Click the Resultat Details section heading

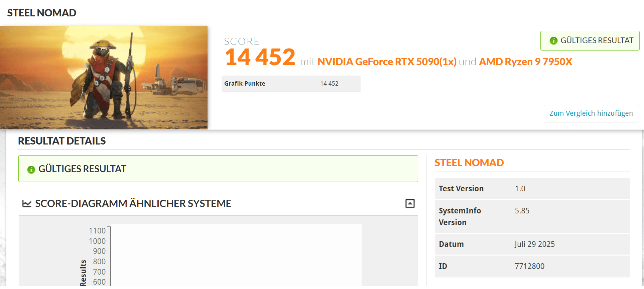pyautogui.click(x=62, y=141)
